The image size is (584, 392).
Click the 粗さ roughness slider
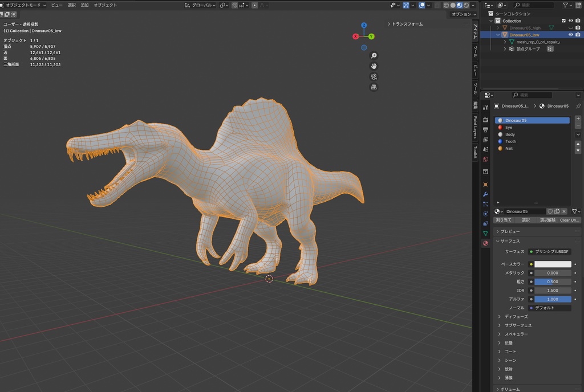[x=553, y=281]
